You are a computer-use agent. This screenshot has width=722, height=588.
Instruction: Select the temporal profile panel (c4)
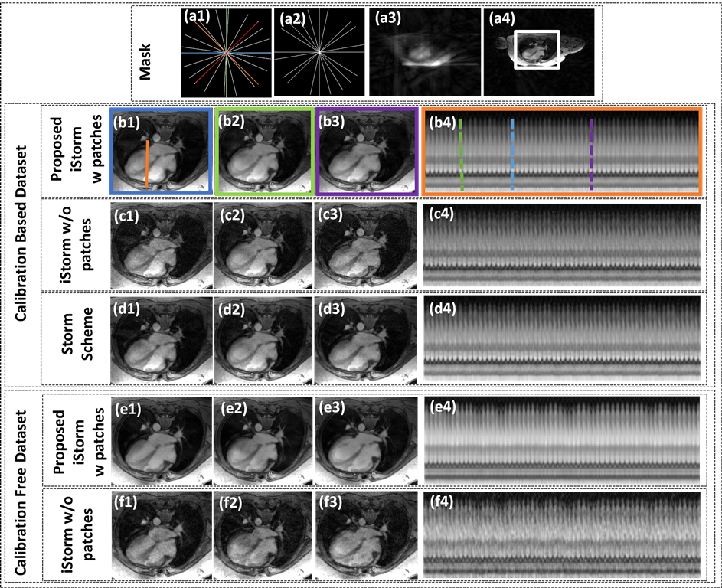561,245
